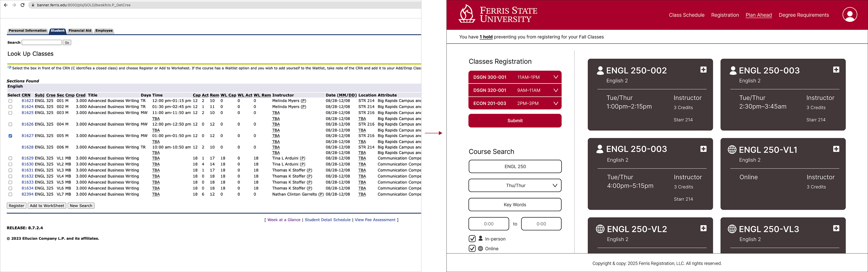Screen dimensions: 868x272
Task: Check the box for CRN 81625
Action: (10, 113)
